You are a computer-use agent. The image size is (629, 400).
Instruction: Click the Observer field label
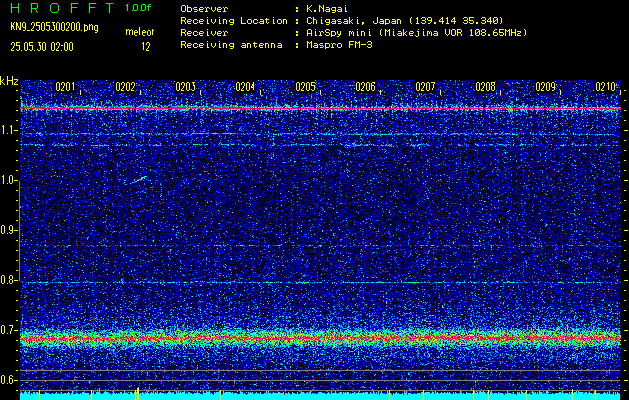(x=204, y=9)
